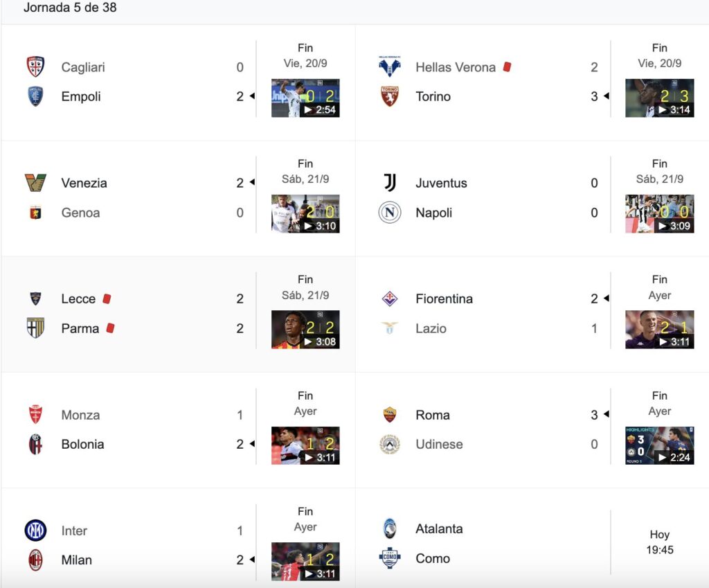Play the Juventus vs Napoli highlights
This screenshot has width=709, height=588.
click(659, 214)
